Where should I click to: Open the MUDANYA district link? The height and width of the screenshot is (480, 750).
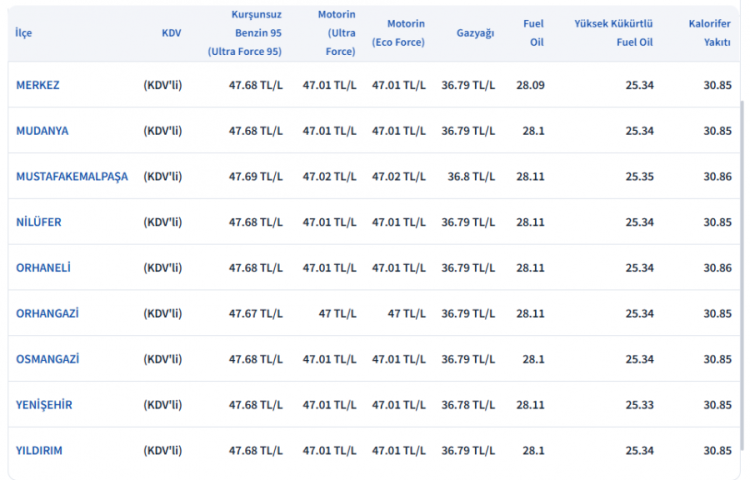(x=42, y=131)
